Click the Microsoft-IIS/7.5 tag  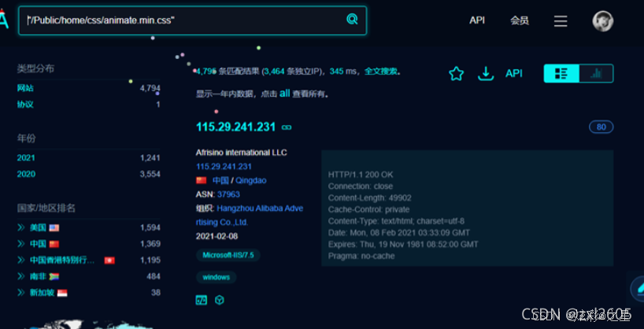point(228,255)
